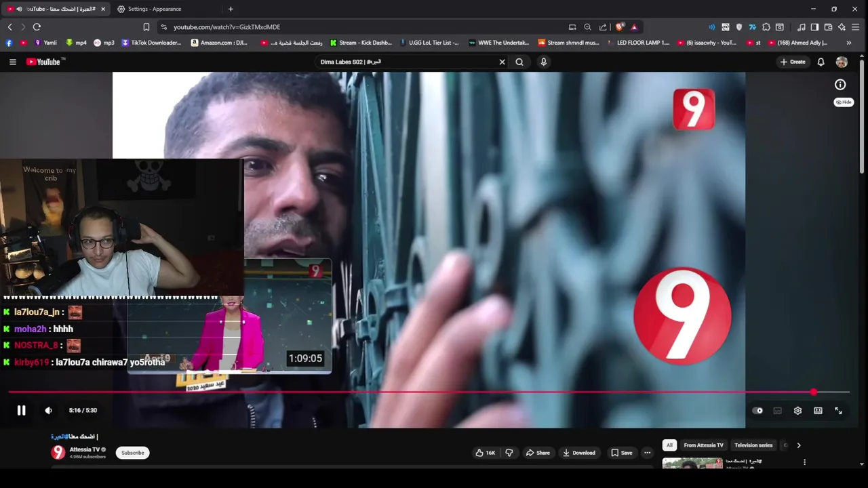Viewport: 868px width, 488px height.
Task: Dislike the video
Action: (x=509, y=453)
